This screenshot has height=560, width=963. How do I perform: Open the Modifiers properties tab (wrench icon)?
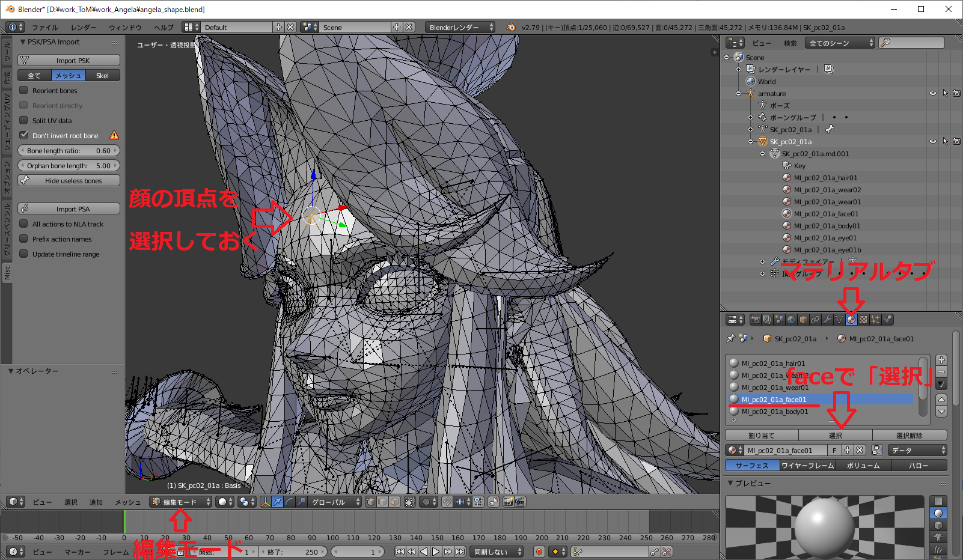pos(827,320)
